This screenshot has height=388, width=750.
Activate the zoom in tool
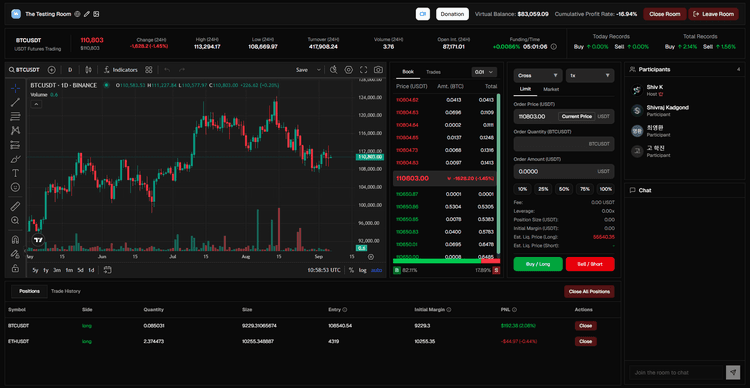click(15, 221)
